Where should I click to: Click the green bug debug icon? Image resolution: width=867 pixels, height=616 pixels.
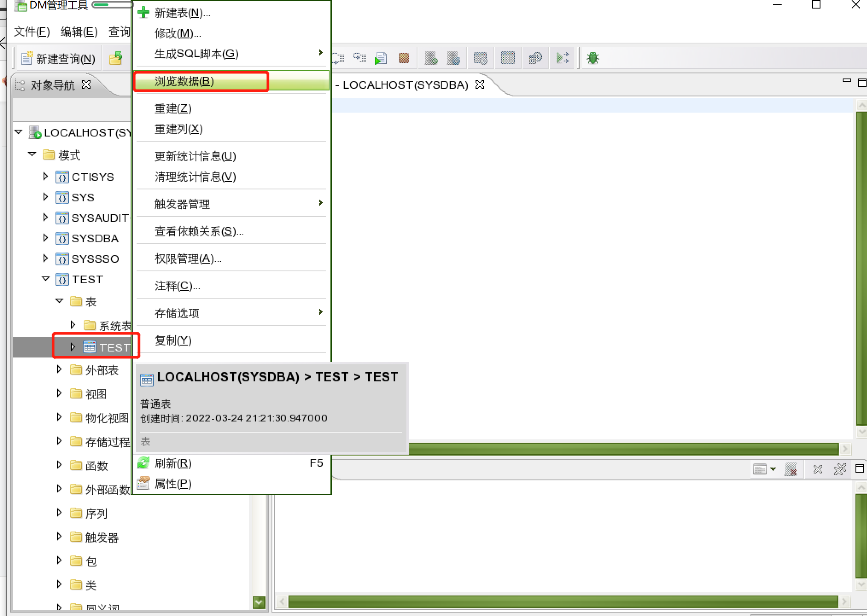tap(593, 58)
